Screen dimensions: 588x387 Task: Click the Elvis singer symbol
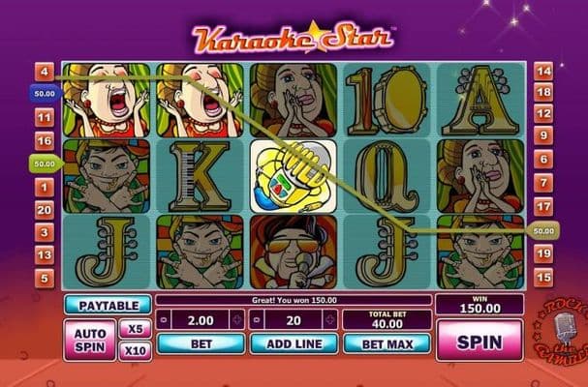(x=294, y=252)
